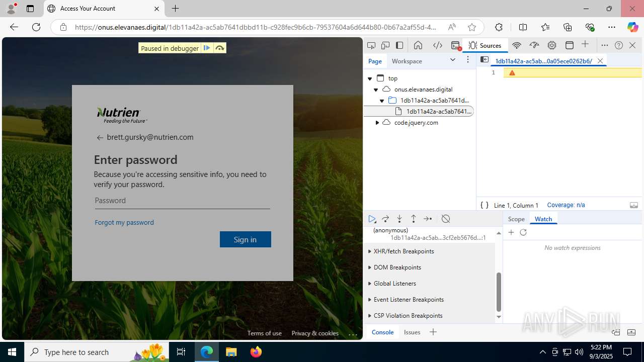644x362 pixels.
Task: Open the DevTools Welcome home icon
Action: [418, 45]
